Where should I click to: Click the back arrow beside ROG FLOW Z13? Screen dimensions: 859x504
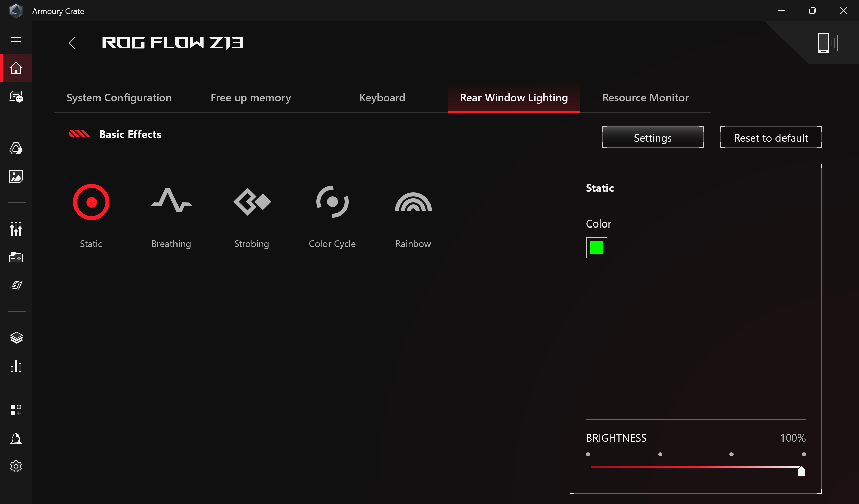click(x=72, y=43)
